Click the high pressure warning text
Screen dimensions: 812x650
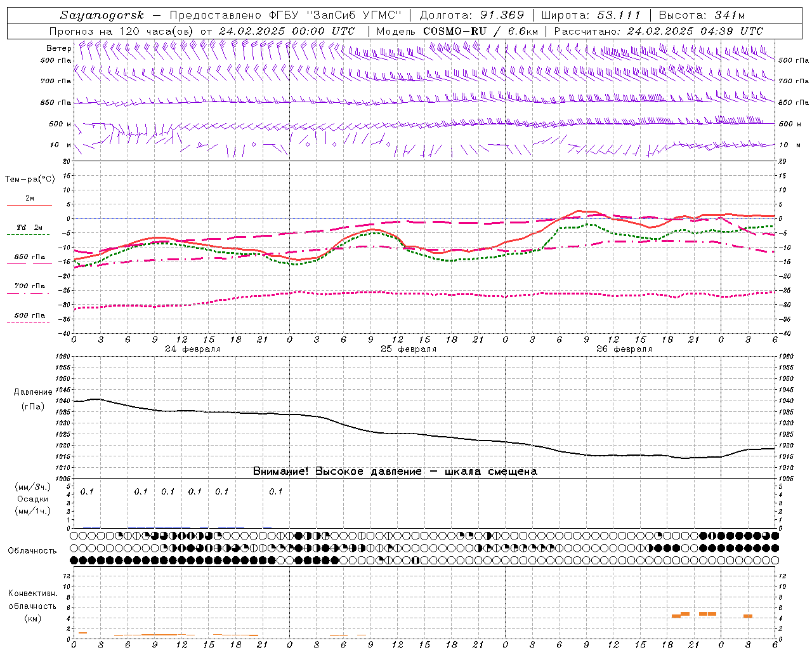click(395, 472)
